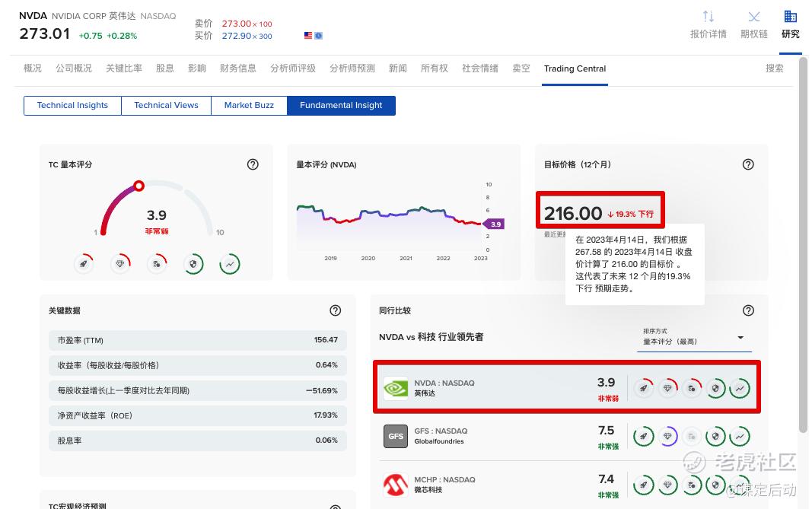This screenshot has height=509, width=812.
Task: Click the shield icon in the GFS peer row
Action: (715, 437)
